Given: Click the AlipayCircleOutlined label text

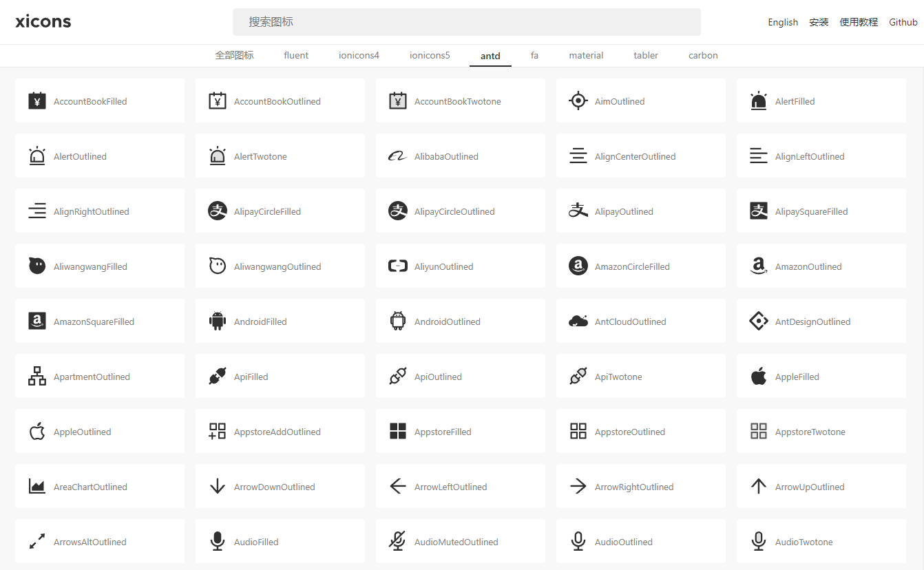Looking at the screenshot, I should pos(454,211).
